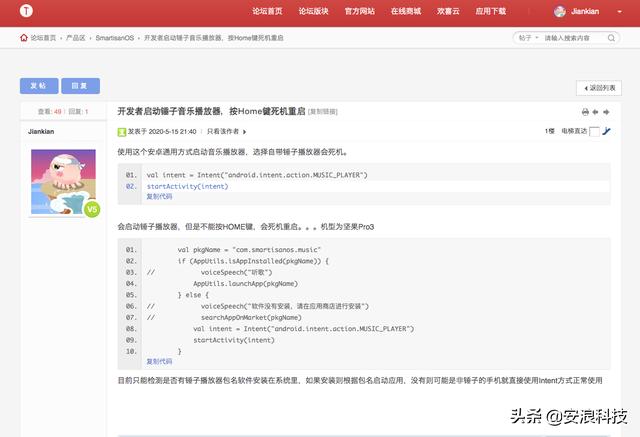
Task: Open 论坛首页 in top navigation
Action: tap(267, 11)
